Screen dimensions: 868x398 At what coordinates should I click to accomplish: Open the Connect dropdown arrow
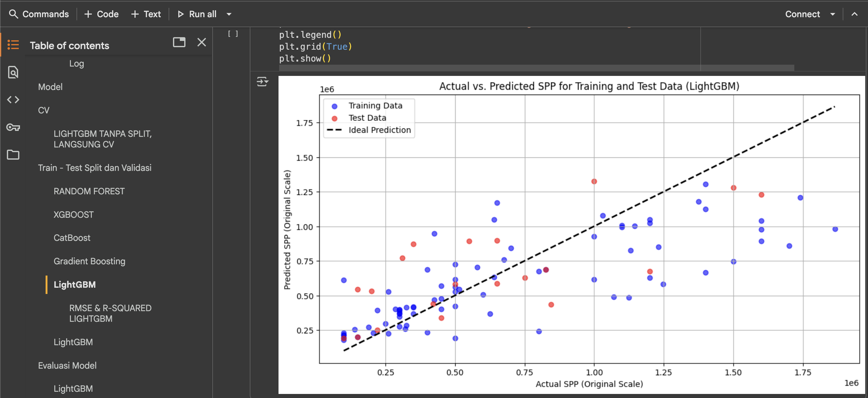point(833,14)
